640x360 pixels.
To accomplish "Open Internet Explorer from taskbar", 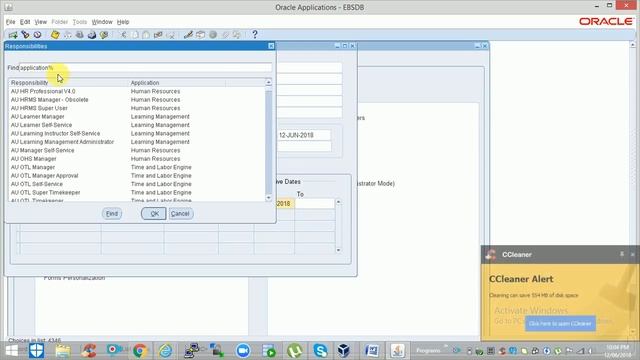I will (x=165, y=351).
